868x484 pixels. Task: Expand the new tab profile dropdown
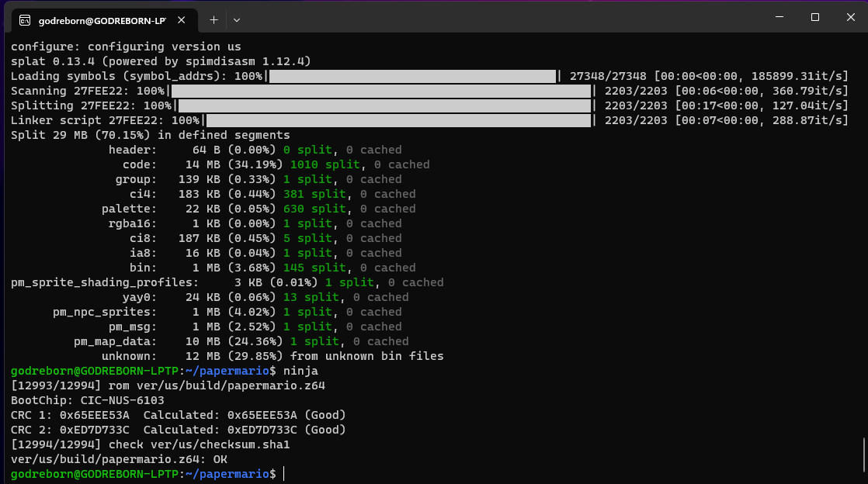click(x=236, y=20)
